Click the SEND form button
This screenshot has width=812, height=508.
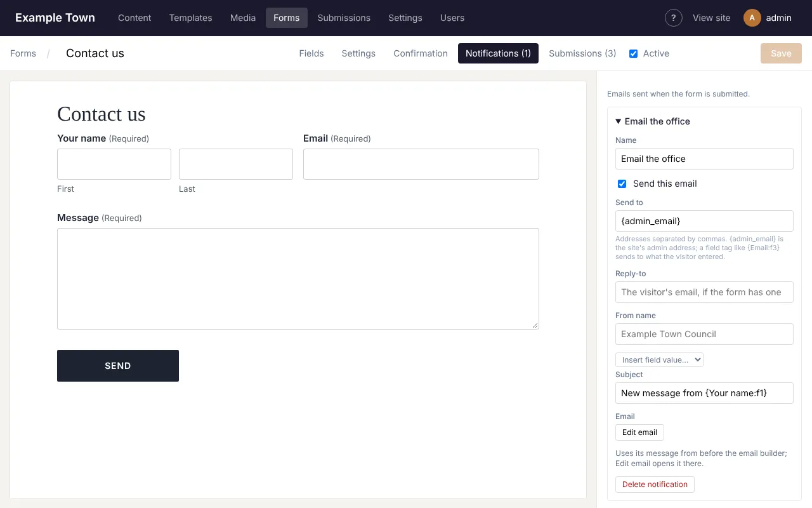tap(118, 366)
